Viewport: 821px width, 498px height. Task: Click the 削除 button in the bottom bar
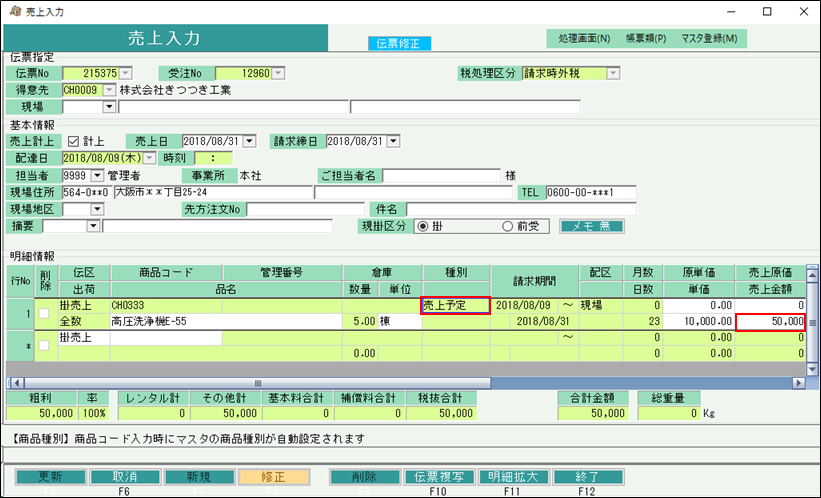coord(365,477)
